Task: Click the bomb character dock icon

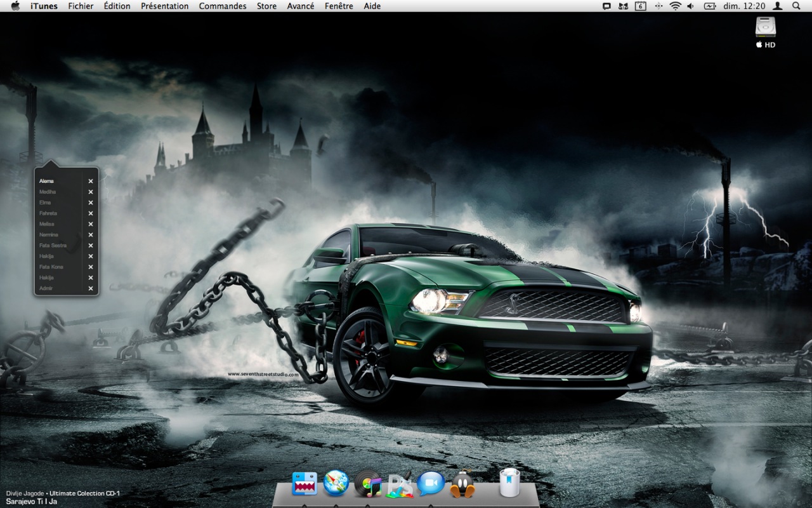Action: 462,484
